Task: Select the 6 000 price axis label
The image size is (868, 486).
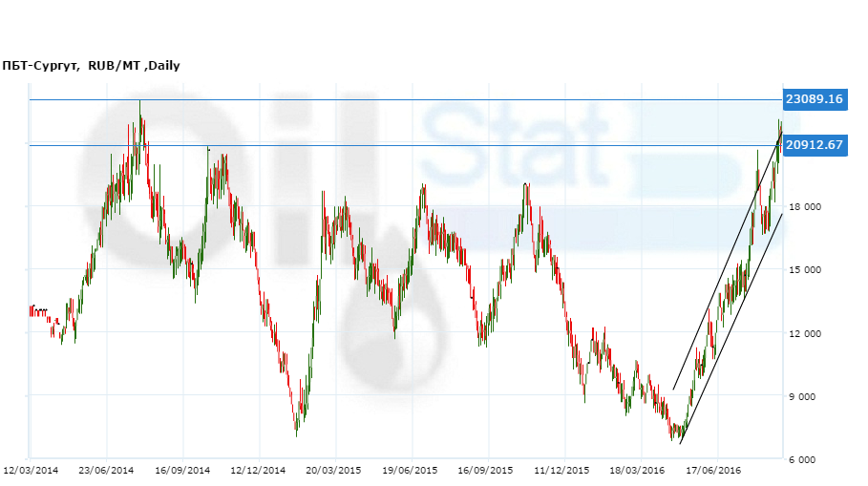Action: (809, 459)
